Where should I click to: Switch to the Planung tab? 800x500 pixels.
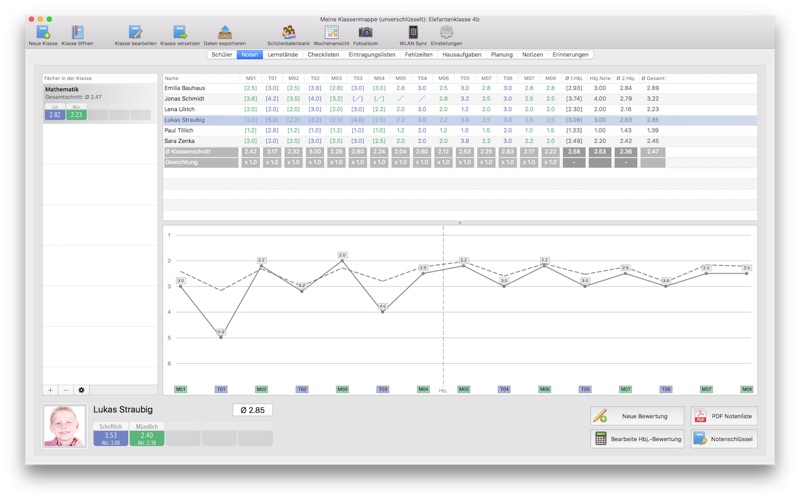[x=502, y=55]
